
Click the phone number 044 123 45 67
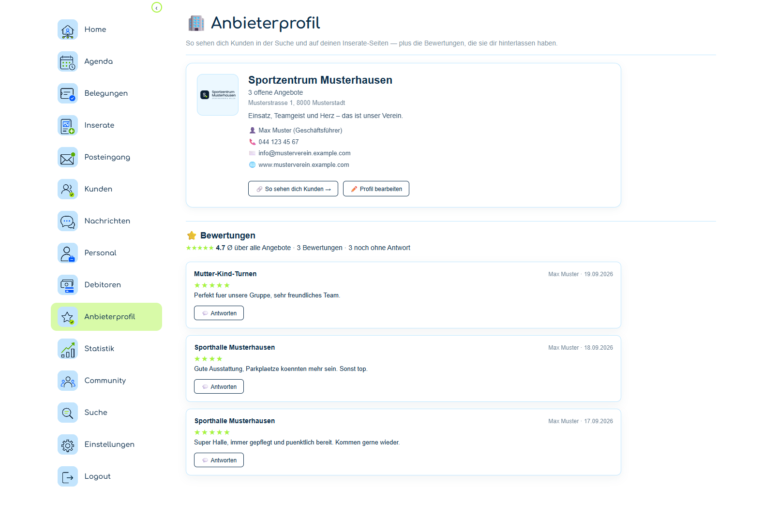(279, 142)
